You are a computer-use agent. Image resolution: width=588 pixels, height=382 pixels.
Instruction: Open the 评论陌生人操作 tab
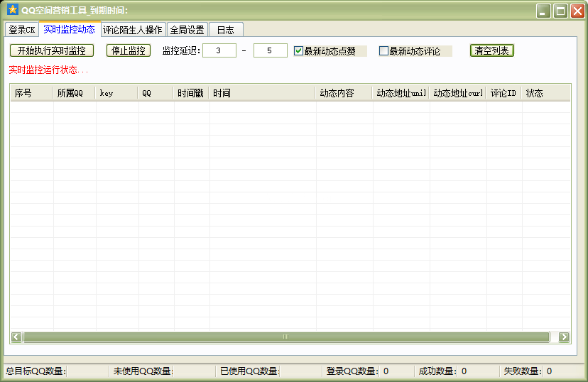133,30
